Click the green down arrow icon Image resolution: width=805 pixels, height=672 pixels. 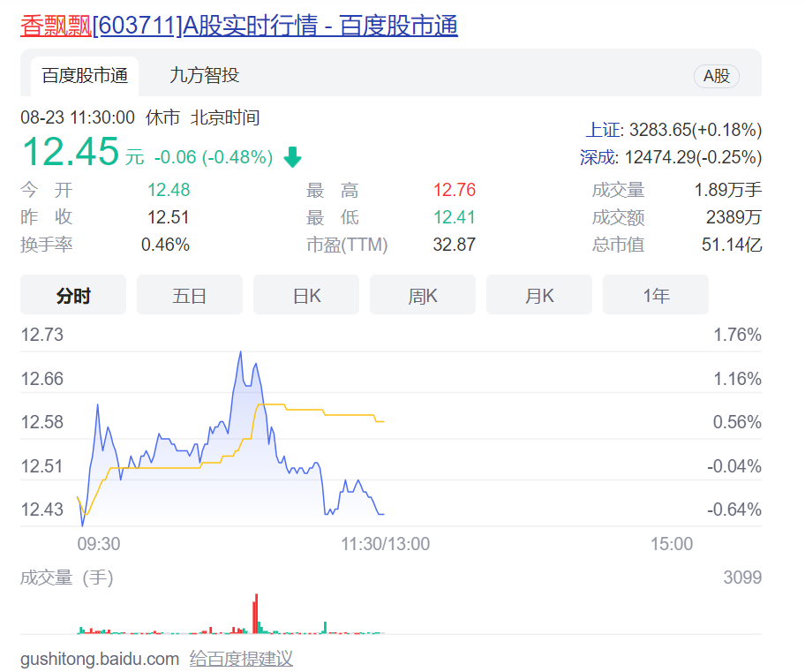292,158
